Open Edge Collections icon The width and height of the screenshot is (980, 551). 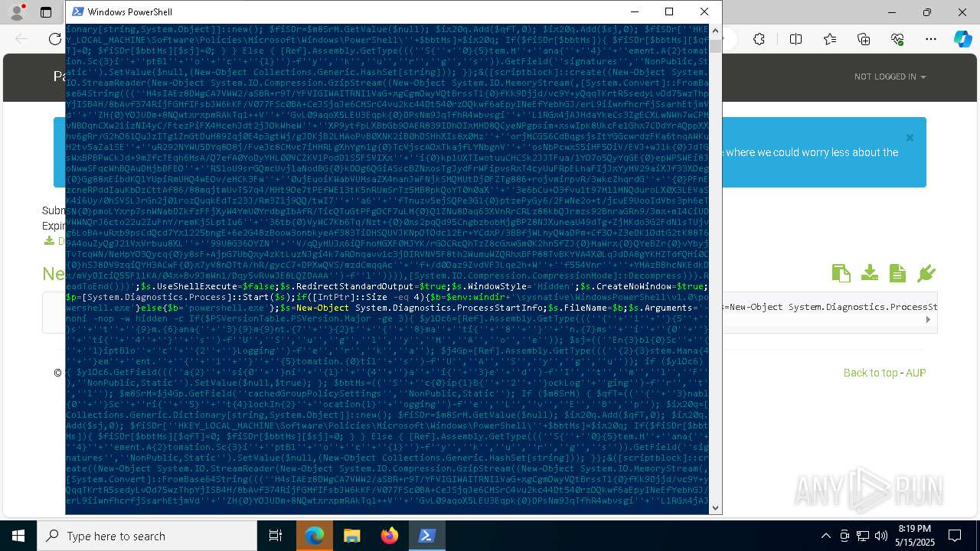pos(864,39)
